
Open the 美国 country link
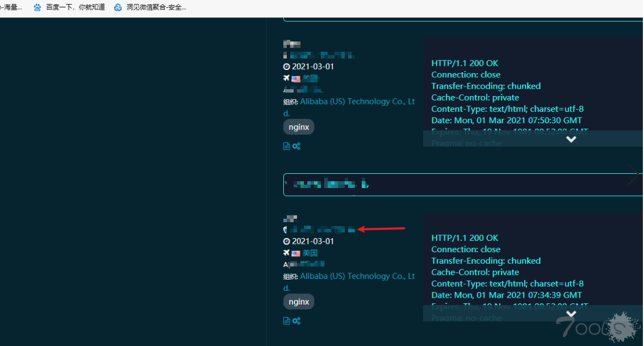pyautogui.click(x=310, y=253)
